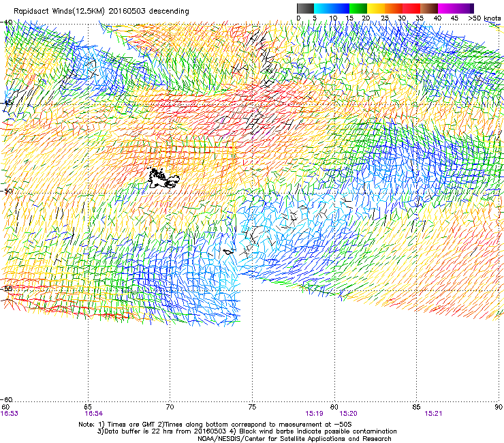The width and height of the screenshot is (504, 443).
Task: Click the '-50' latitude label
Action: (7, 191)
